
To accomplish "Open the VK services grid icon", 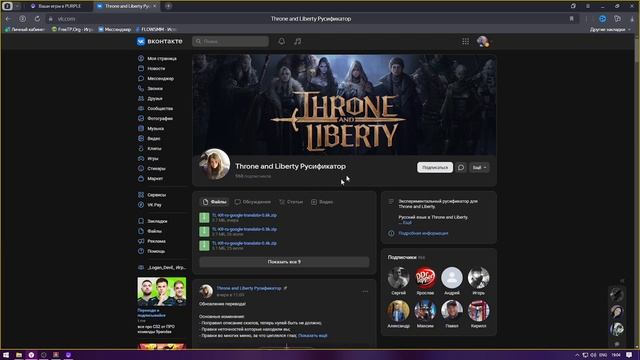I will [465, 41].
